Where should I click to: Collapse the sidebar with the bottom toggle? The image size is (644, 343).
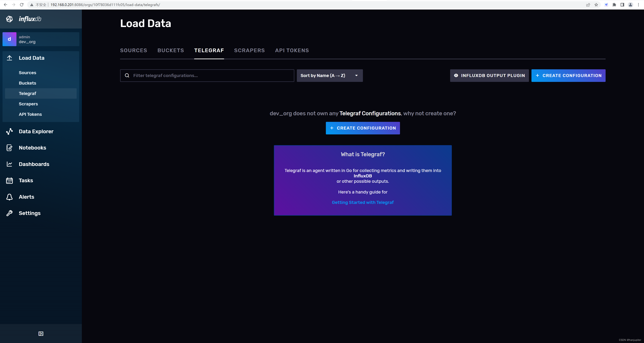pyautogui.click(x=41, y=333)
